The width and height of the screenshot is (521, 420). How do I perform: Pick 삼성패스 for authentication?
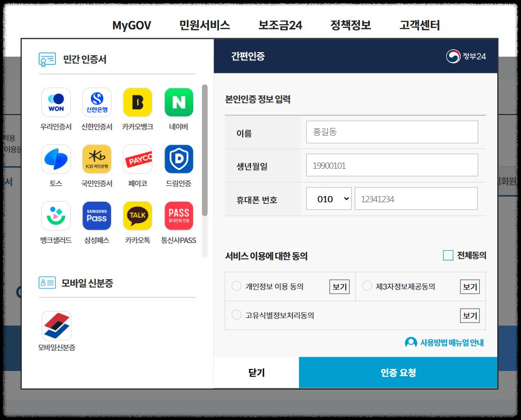coord(97,216)
